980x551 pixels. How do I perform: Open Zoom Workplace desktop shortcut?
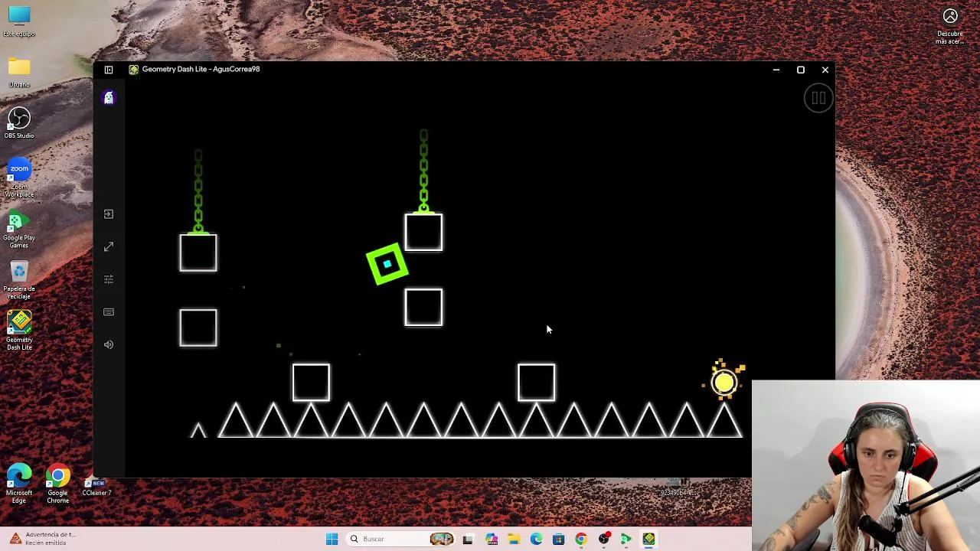(x=19, y=178)
